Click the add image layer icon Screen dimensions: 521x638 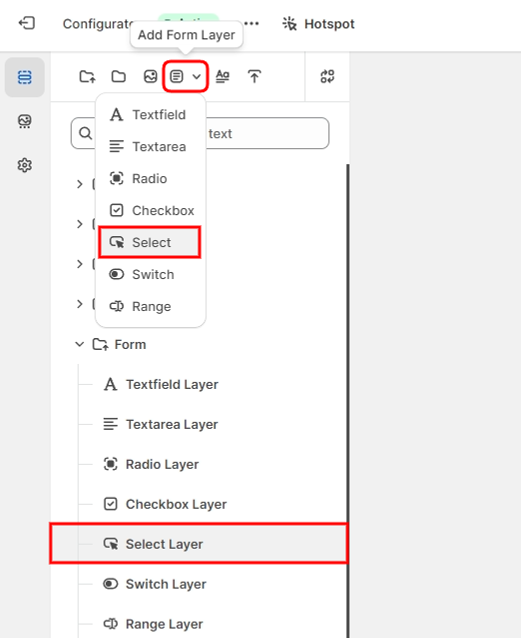(150, 76)
